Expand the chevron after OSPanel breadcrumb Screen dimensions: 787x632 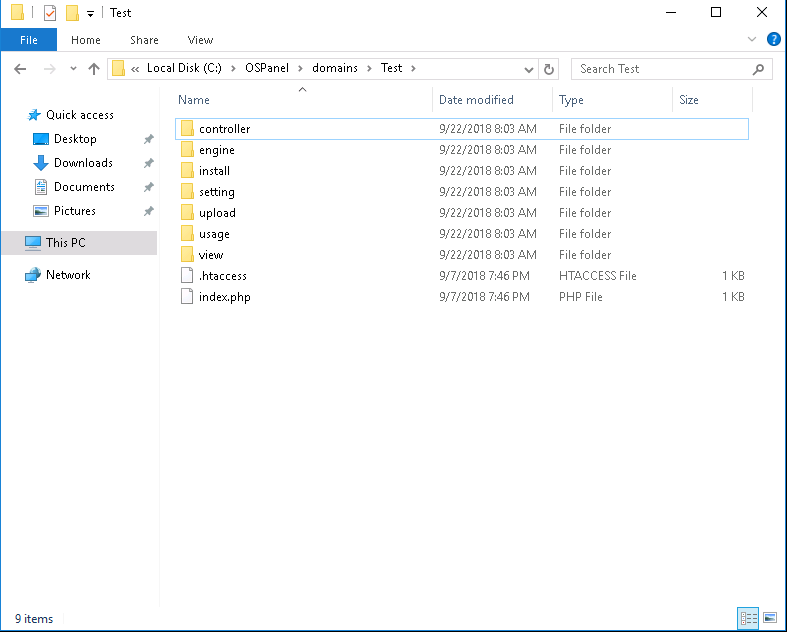[300, 68]
